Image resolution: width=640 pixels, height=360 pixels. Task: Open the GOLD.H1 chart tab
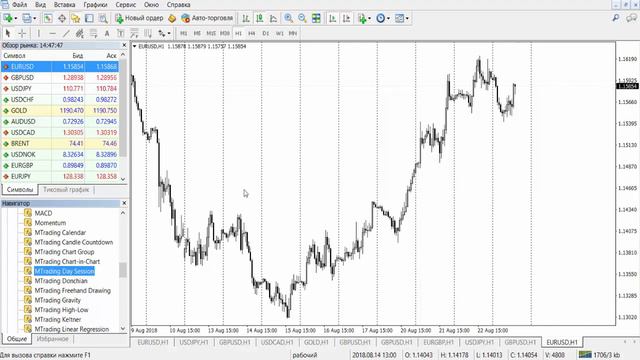[316, 342]
